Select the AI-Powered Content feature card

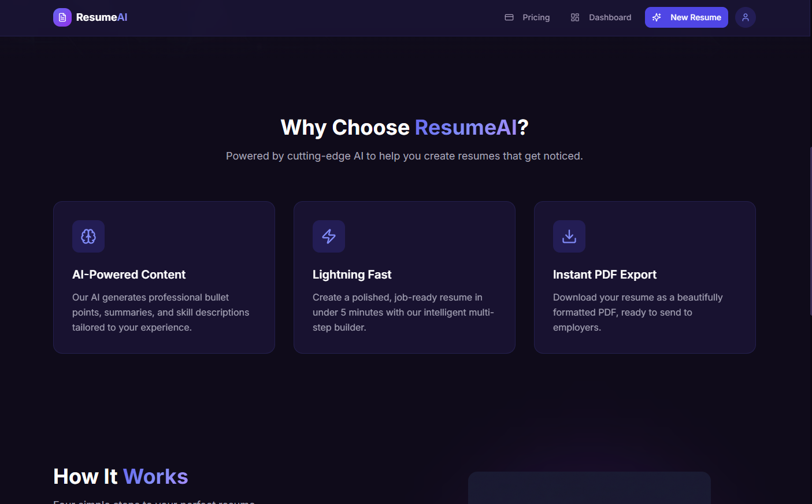tap(164, 277)
